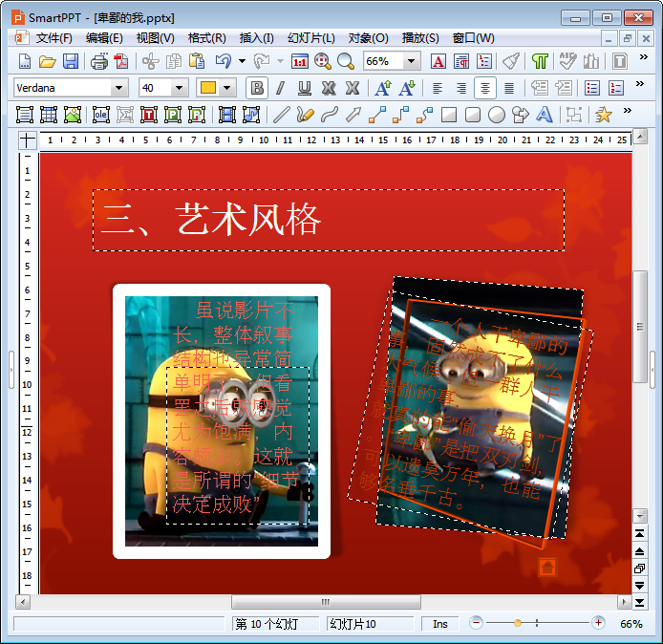
Task: Open the star animation icon
Action: point(604,115)
